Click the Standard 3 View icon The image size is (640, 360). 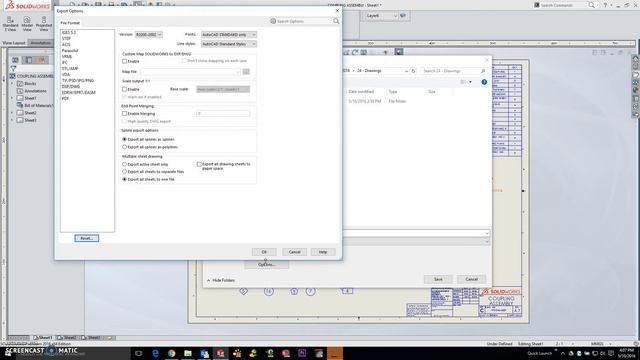[x=10, y=20]
